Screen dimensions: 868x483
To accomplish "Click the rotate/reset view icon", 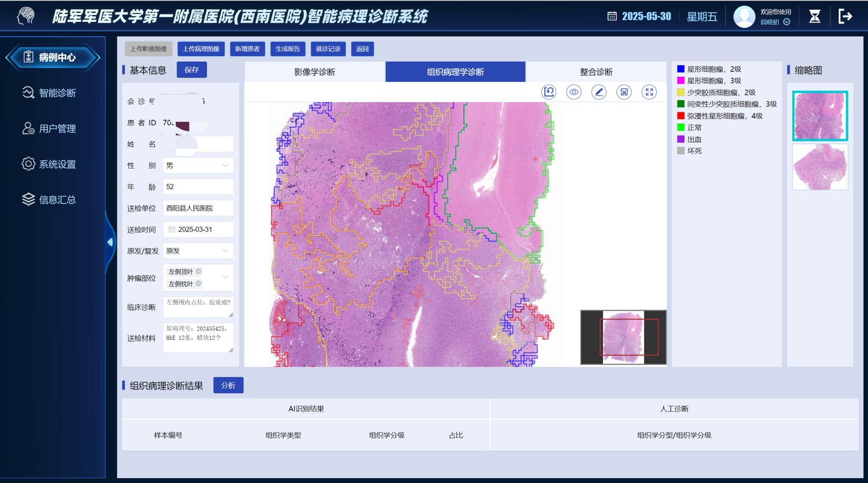I will pos(549,92).
